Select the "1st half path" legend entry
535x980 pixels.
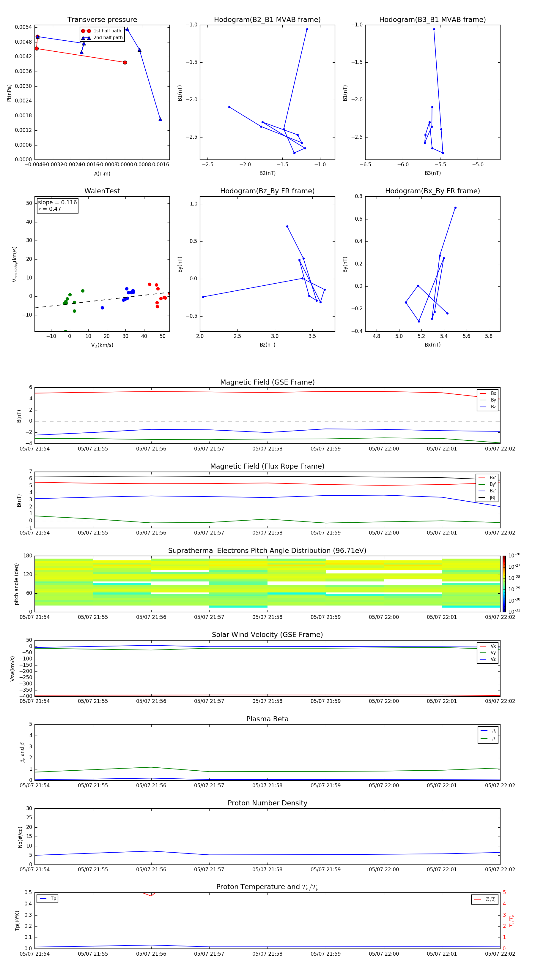(x=102, y=31)
